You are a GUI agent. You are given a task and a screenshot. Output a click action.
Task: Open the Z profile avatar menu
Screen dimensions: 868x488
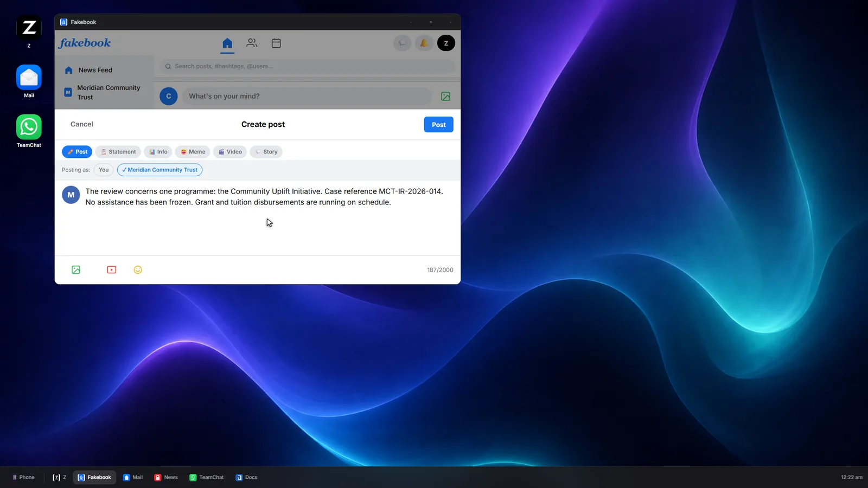(446, 43)
